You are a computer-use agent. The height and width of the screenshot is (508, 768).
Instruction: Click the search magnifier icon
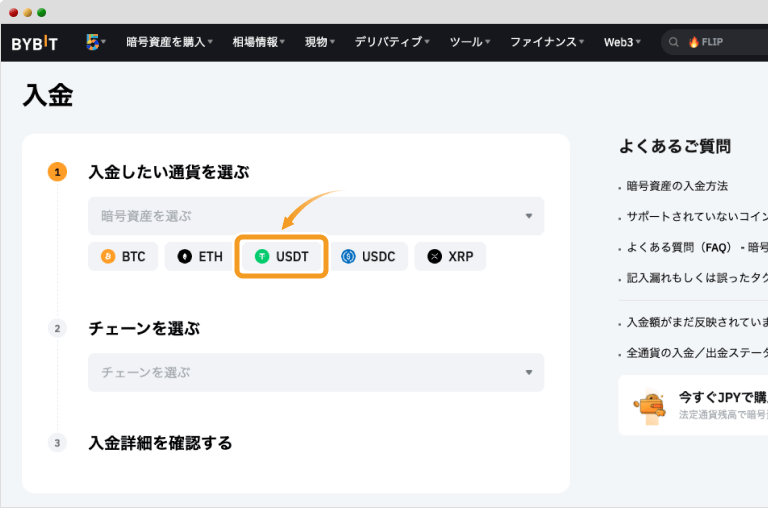point(673,42)
